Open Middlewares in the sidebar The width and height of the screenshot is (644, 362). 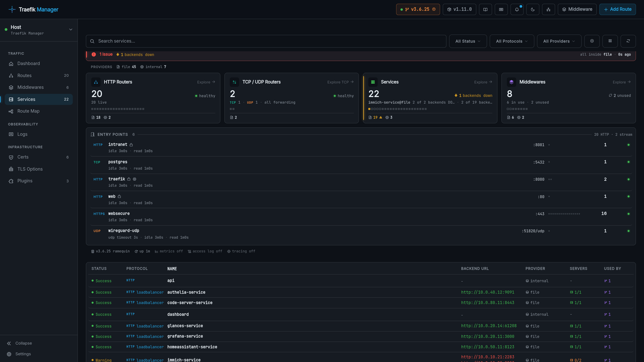[39, 87]
